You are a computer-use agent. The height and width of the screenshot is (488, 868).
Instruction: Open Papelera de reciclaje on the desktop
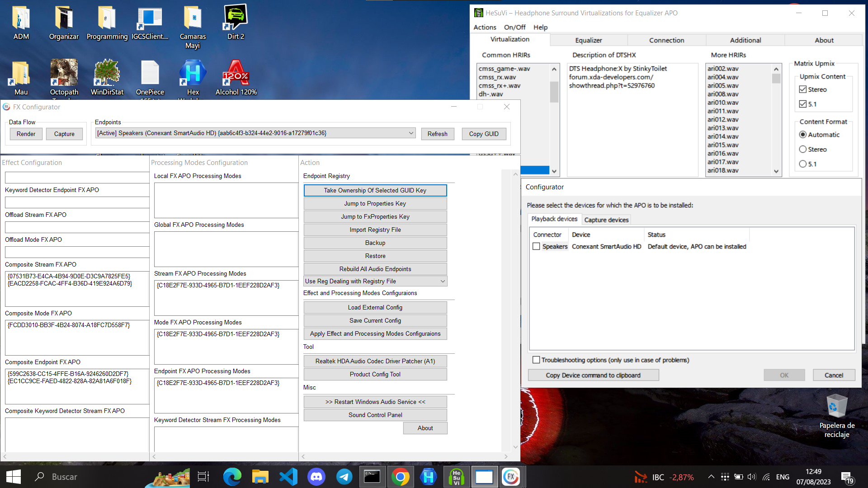pos(837,417)
